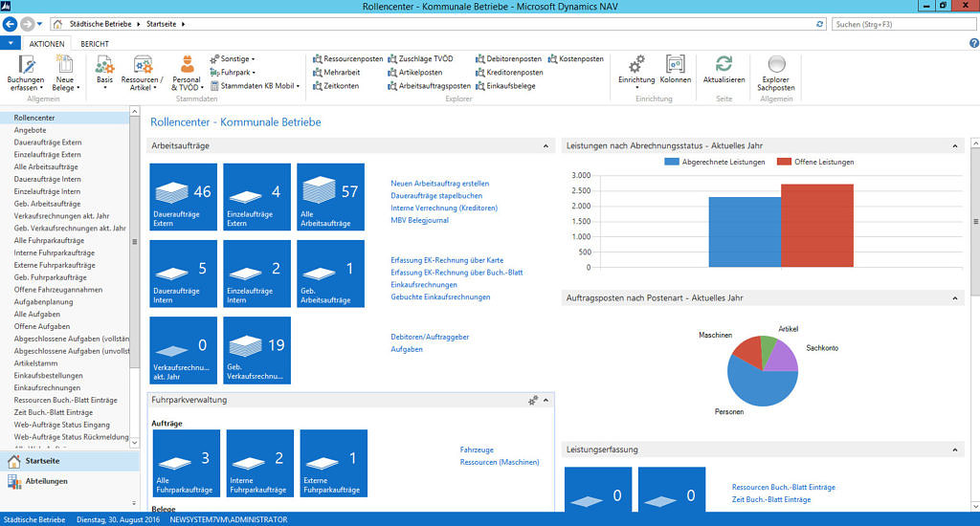Switch to the AKTIONEN ribbon tab
This screenshot has height=526, width=980.
(47, 44)
